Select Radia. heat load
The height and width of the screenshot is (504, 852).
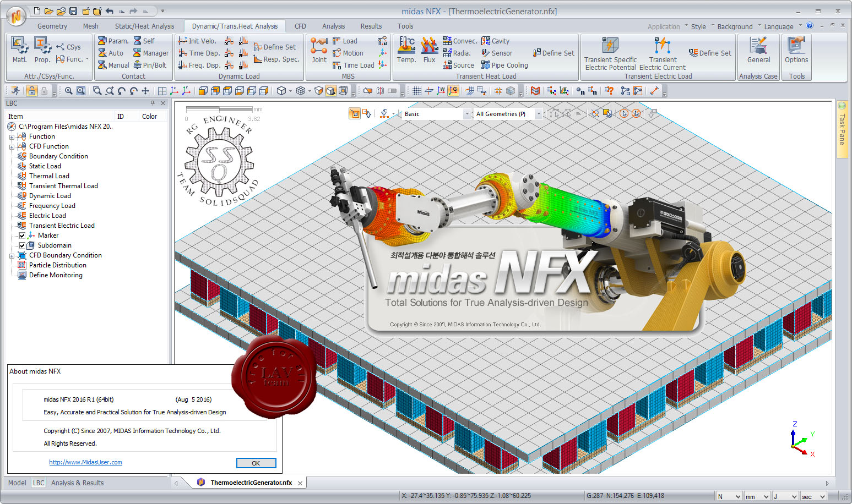point(457,53)
